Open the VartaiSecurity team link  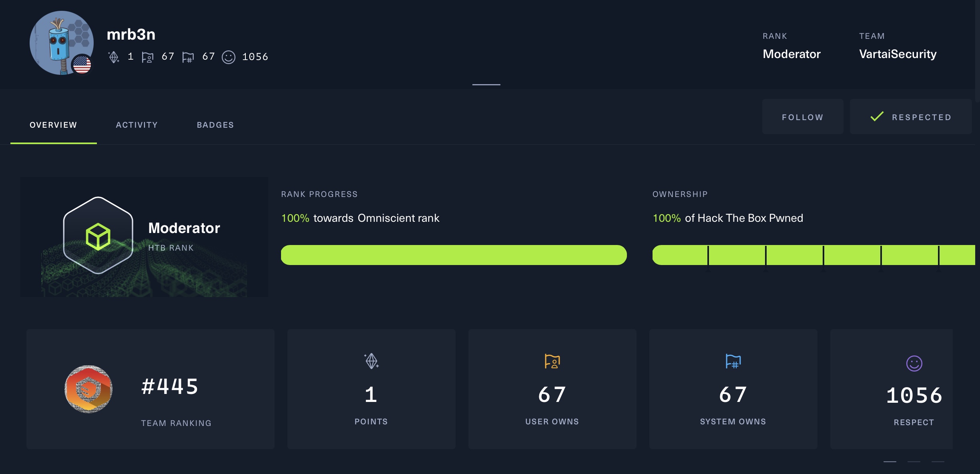pos(898,54)
